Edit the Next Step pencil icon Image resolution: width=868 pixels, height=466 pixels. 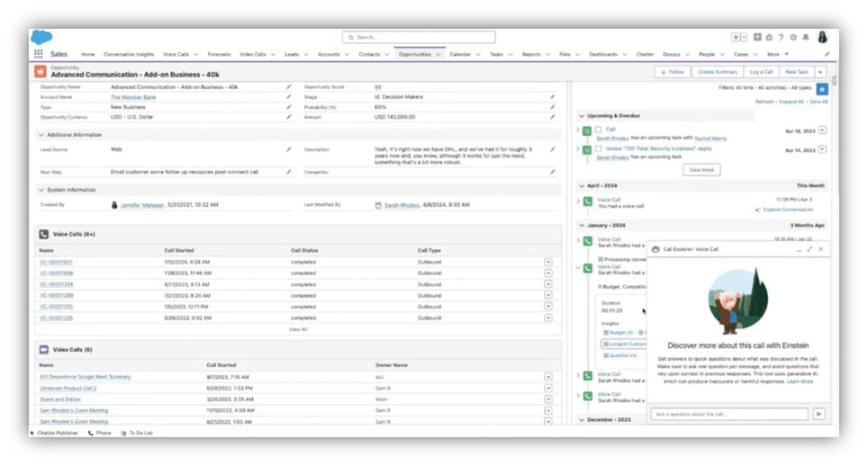(x=288, y=172)
